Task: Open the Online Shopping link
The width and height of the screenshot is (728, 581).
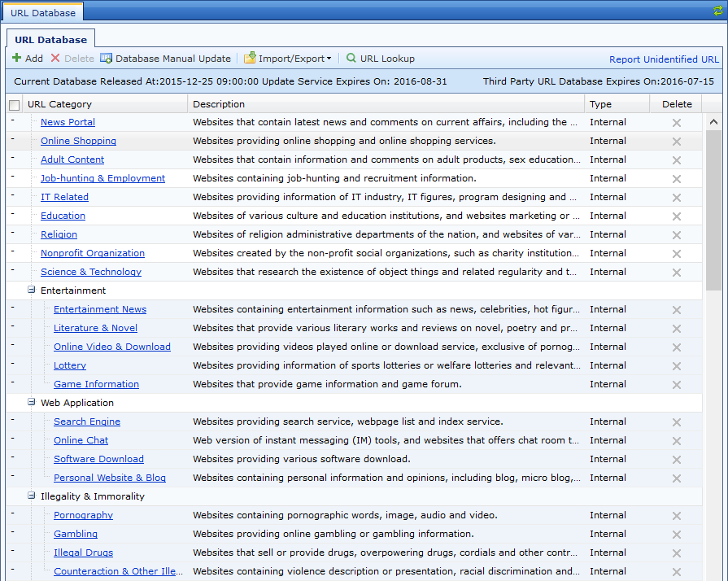Action: [78, 141]
